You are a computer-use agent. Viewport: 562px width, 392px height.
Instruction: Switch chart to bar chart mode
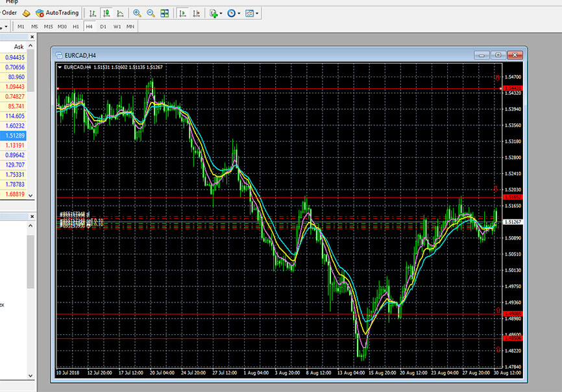(x=93, y=12)
